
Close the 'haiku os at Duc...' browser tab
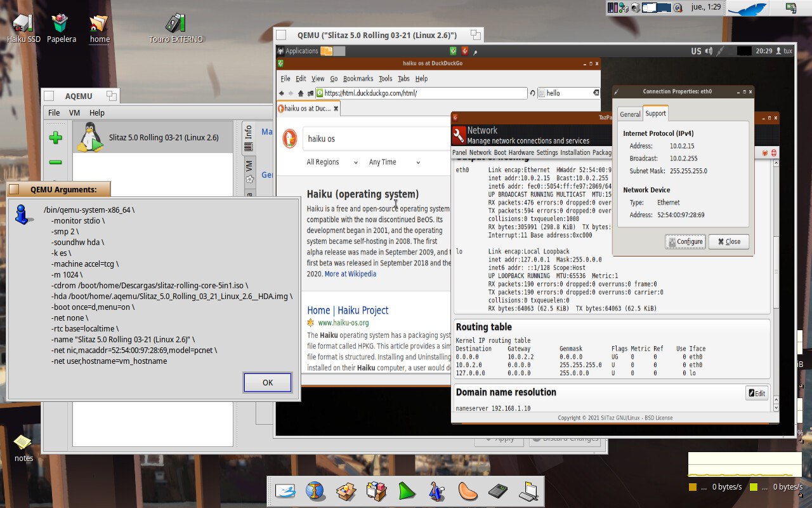(x=336, y=109)
